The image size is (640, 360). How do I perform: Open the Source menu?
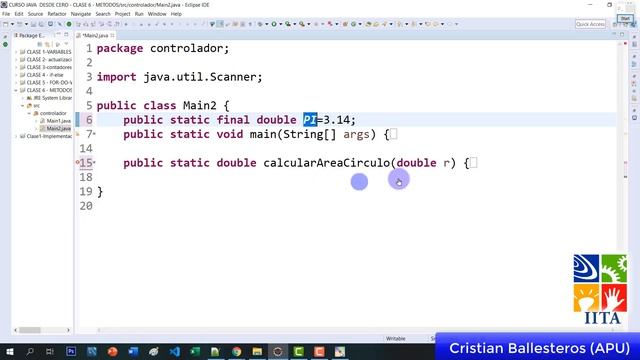click(35, 14)
